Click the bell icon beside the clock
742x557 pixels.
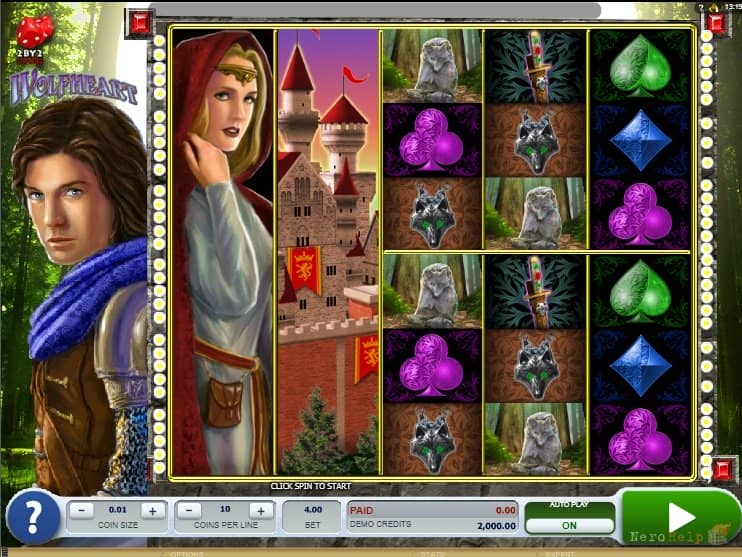pyautogui.click(x=715, y=7)
